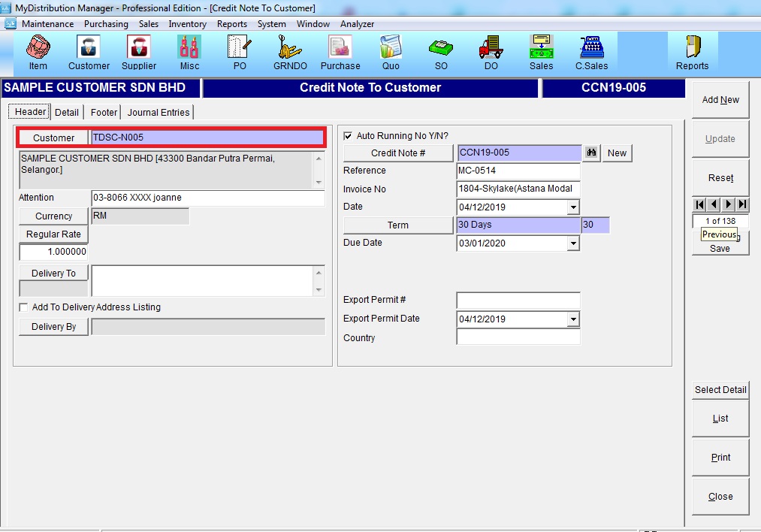Expand the Export Permit Date dropdown

click(573, 319)
